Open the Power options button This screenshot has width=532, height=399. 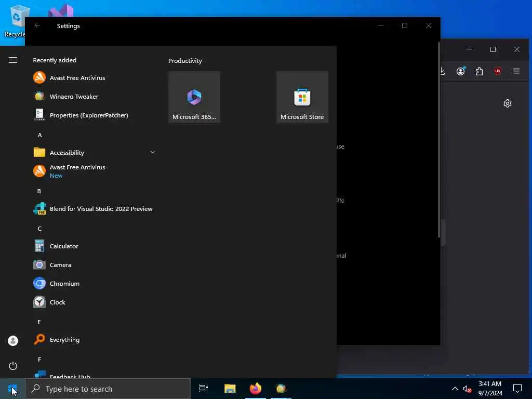pyautogui.click(x=13, y=366)
